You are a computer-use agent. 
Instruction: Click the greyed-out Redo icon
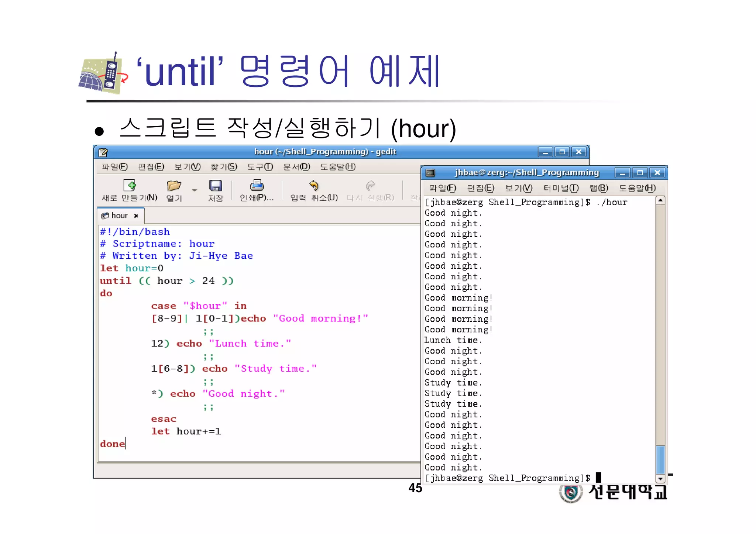tap(370, 185)
